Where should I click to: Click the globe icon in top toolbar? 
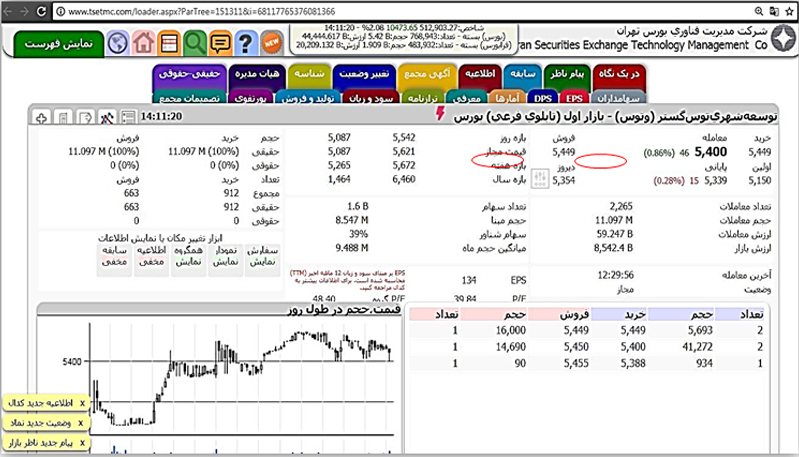click(x=118, y=44)
